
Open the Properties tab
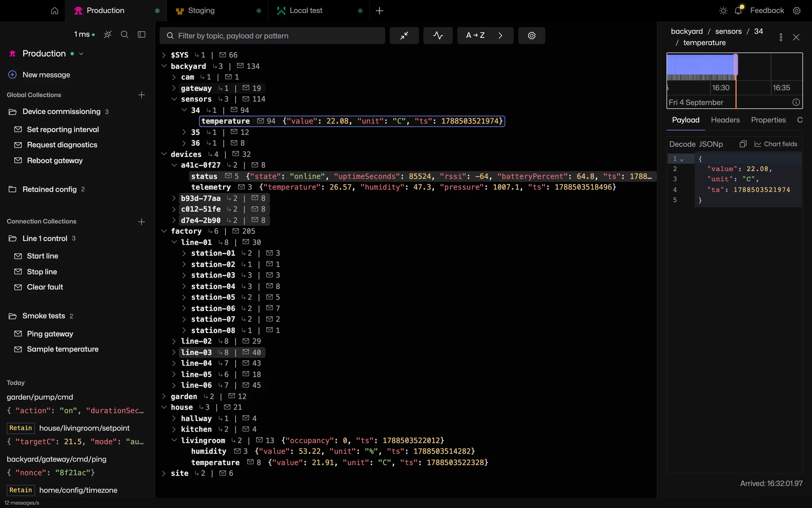pyautogui.click(x=768, y=120)
